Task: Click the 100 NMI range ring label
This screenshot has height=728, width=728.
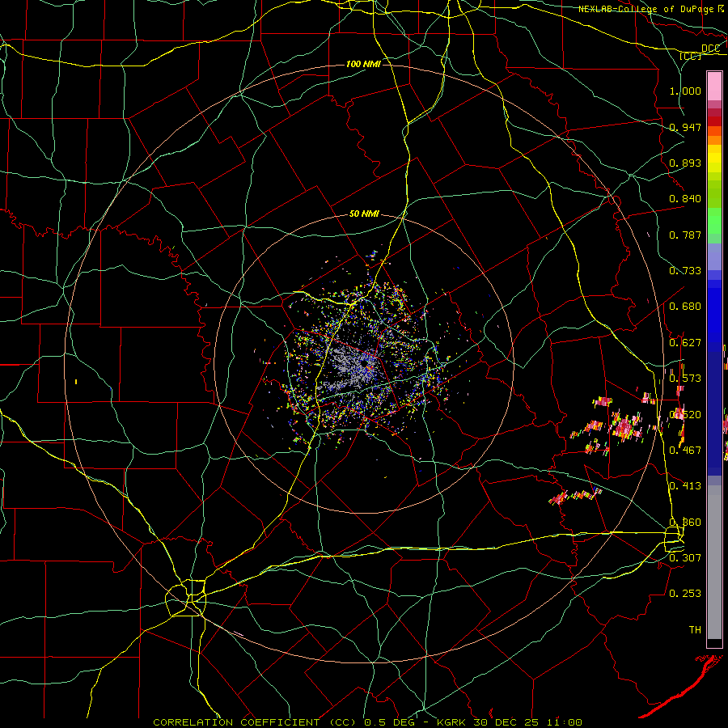Action: (x=363, y=64)
